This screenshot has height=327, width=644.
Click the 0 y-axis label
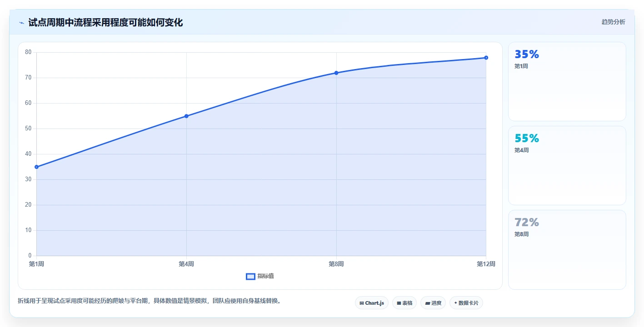(x=30, y=256)
